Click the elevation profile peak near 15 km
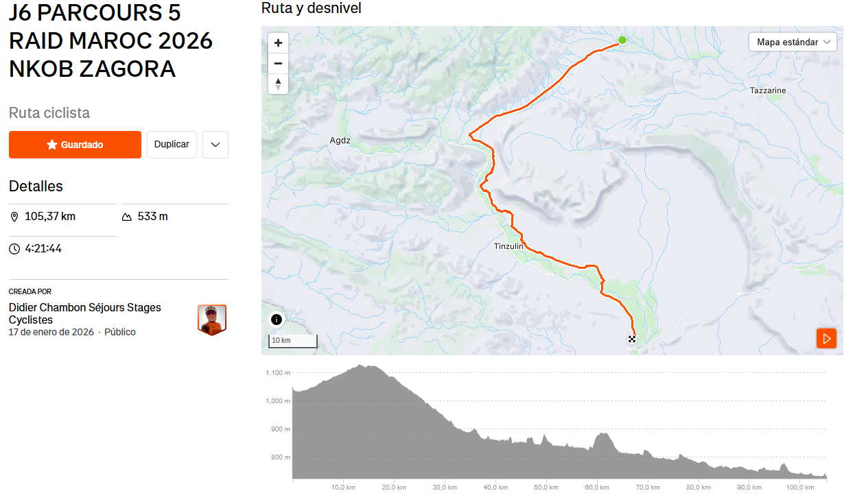The width and height of the screenshot is (855, 504). (x=368, y=368)
